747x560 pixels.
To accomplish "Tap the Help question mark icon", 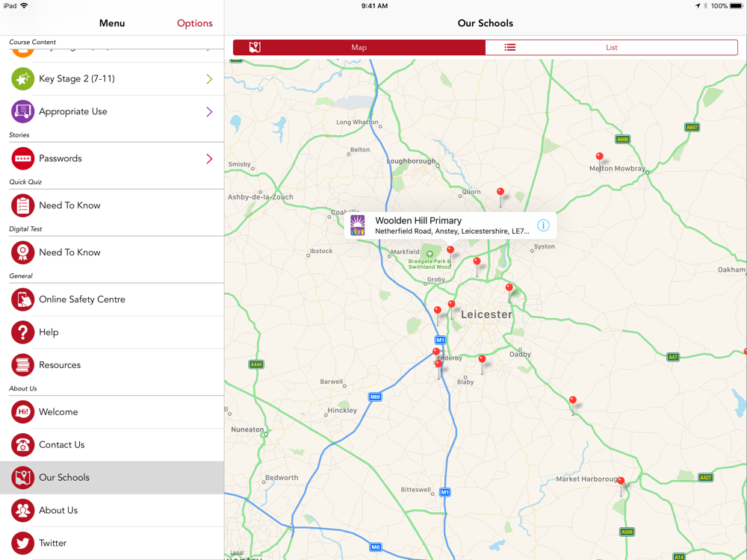I will (x=22, y=332).
